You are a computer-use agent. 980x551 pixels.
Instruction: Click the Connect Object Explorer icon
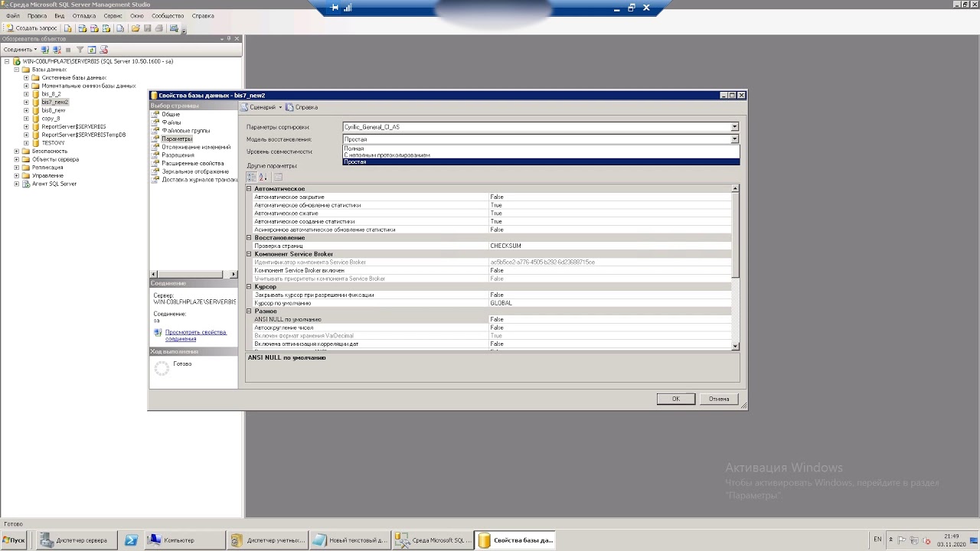pyautogui.click(x=45, y=49)
